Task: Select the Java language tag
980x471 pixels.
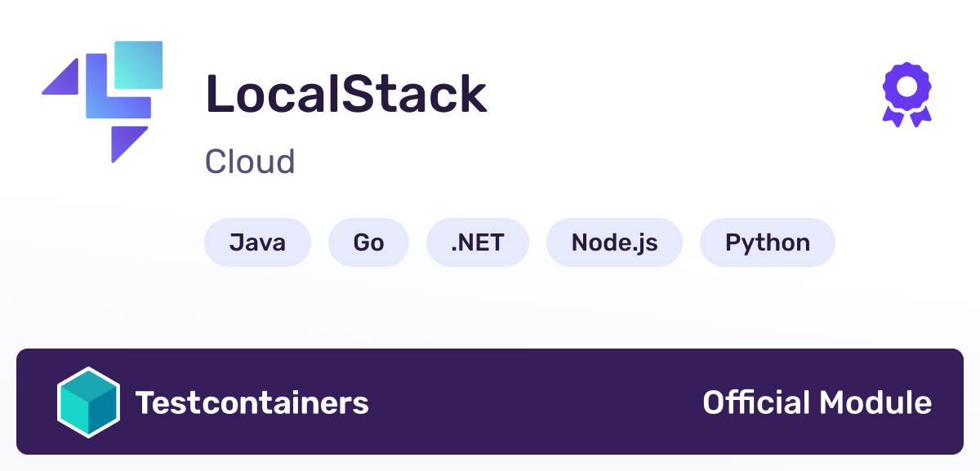Action: (x=257, y=242)
